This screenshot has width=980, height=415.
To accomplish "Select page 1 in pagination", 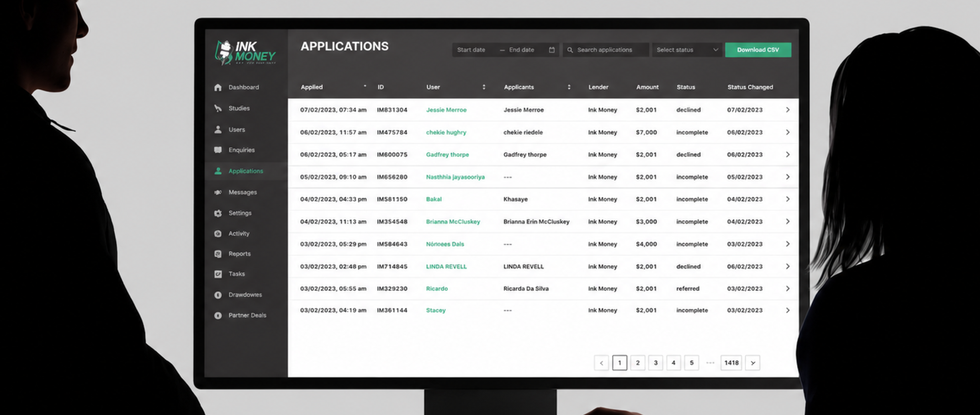I will (x=619, y=363).
